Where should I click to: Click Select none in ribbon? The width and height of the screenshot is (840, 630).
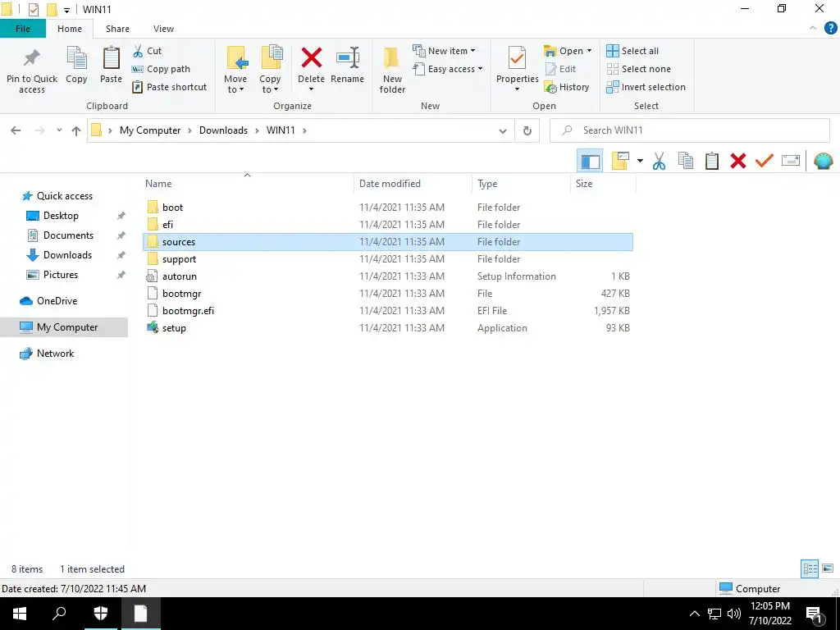point(638,69)
